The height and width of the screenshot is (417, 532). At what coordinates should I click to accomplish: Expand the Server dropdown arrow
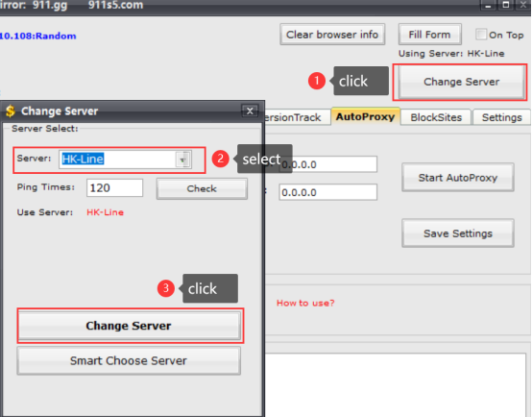coord(182,159)
